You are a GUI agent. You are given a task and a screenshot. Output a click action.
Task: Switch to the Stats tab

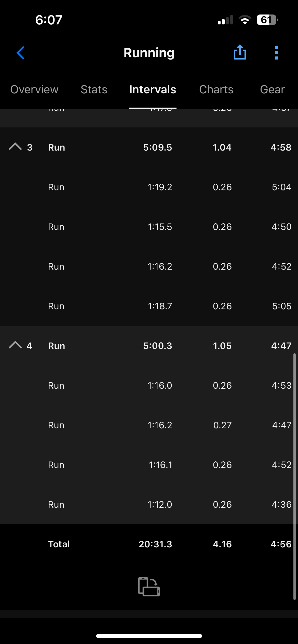point(94,90)
